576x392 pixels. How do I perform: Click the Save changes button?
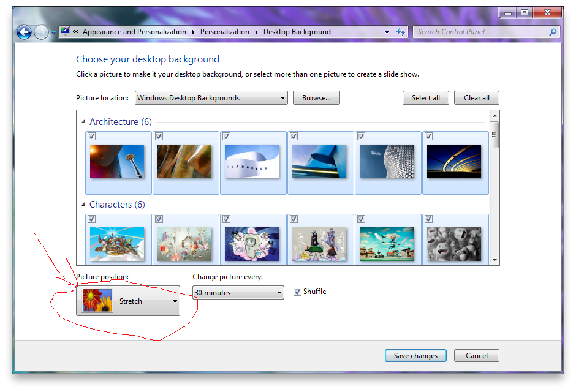click(x=415, y=355)
